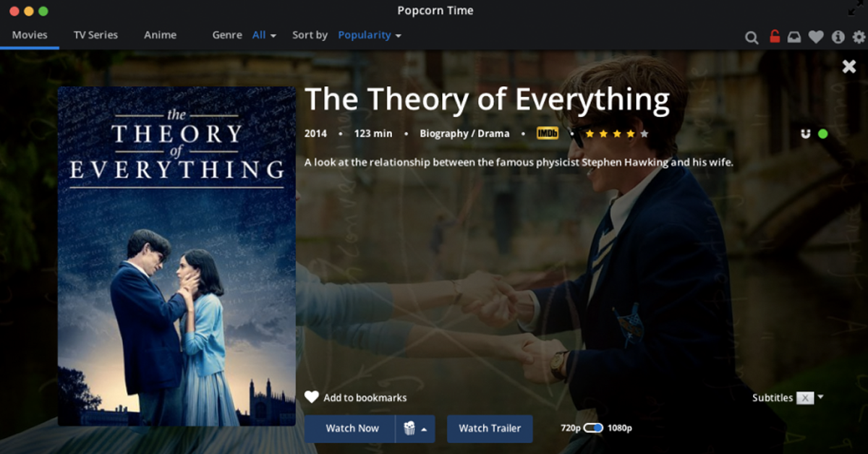Click the magnet link icon
This screenshot has width=868, height=454.
806,134
